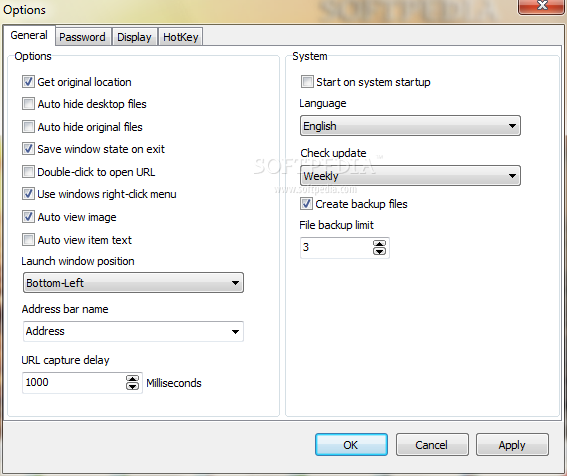Increase URL capture delay value
The image size is (567, 476).
132,379
